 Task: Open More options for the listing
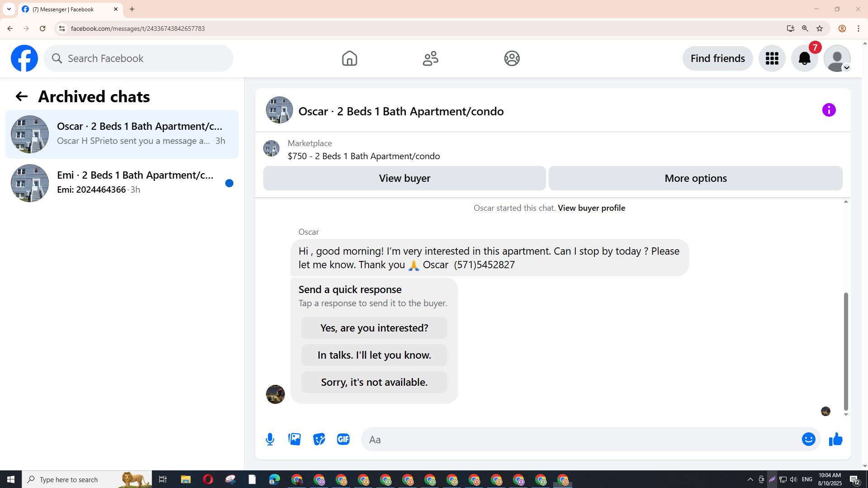[695, 178]
